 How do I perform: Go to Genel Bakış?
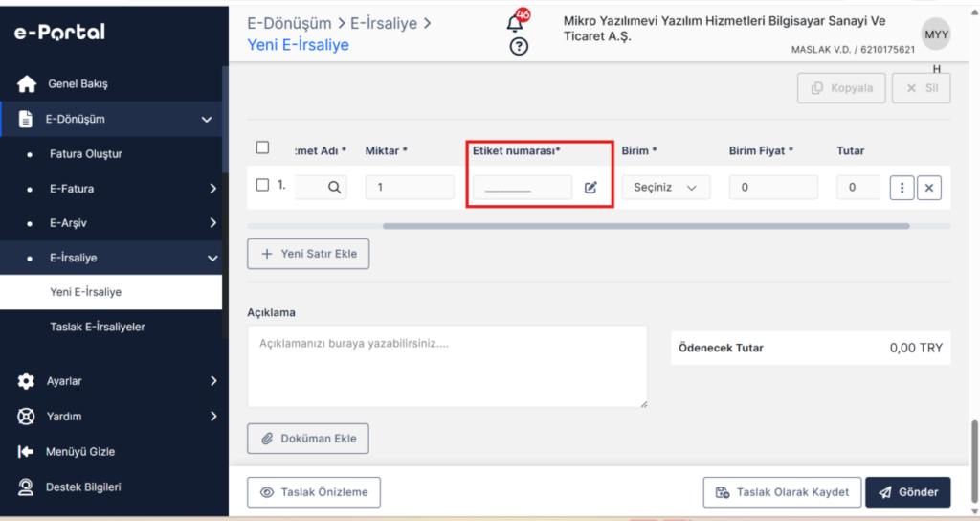[78, 84]
